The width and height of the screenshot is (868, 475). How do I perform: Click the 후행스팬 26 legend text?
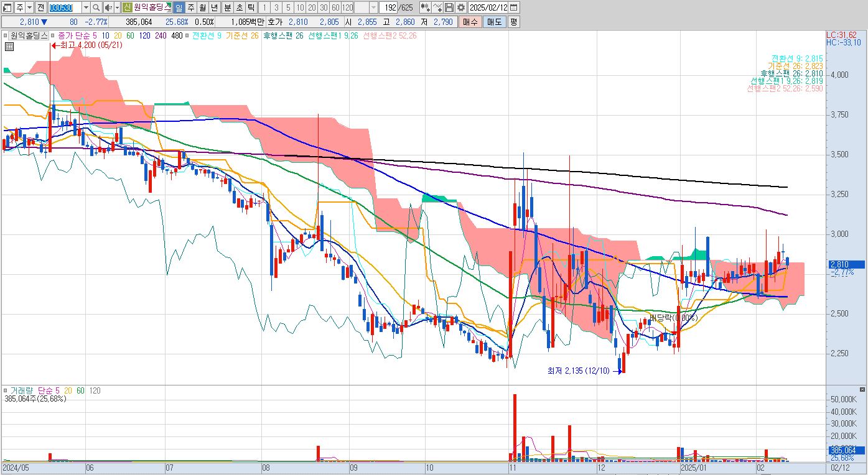point(283,35)
